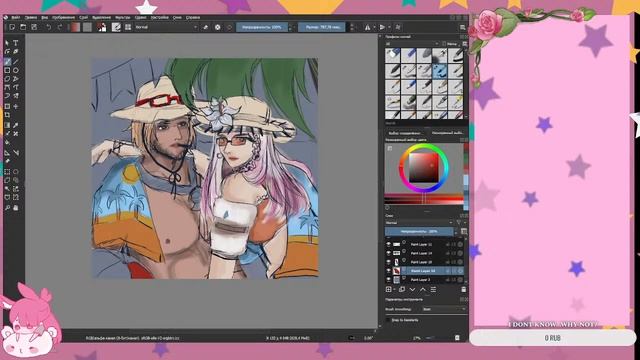
Task: Click the Метка tag button in presets
Action: pyautogui.click(x=450, y=44)
